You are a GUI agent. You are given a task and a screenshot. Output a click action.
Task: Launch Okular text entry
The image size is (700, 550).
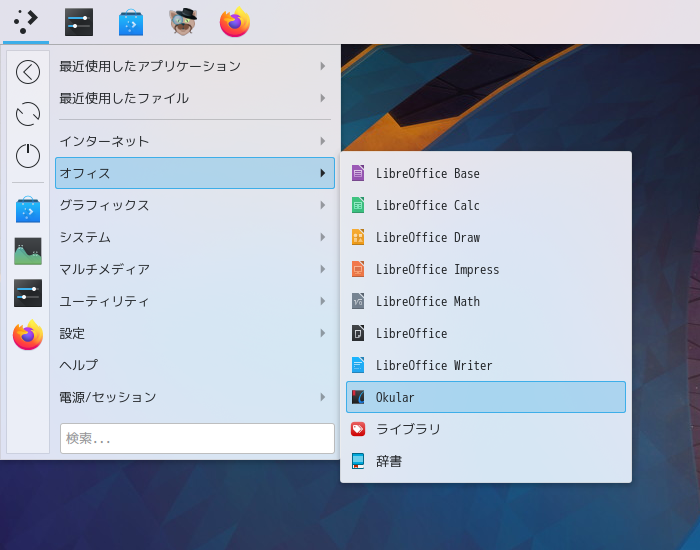395,397
